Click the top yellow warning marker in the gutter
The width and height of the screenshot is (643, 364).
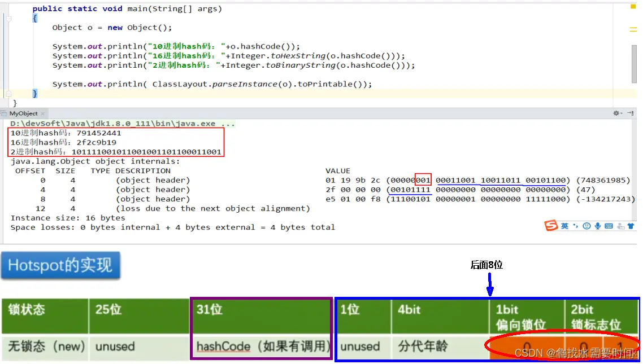click(x=633, y=7)
